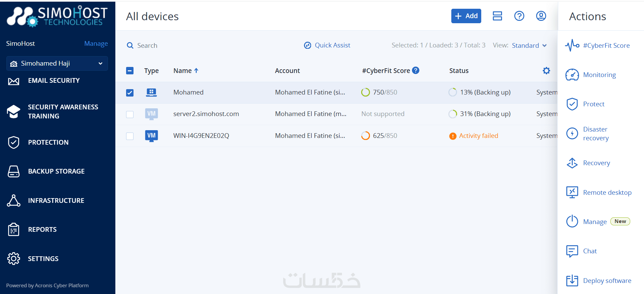This screenshot has width=644, height=294.
Task: Go to the Reports section
Action: pos(42,229)
